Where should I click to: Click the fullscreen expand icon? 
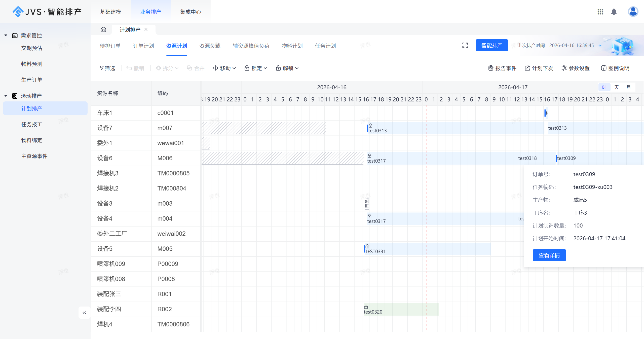[x=465, y=45]
